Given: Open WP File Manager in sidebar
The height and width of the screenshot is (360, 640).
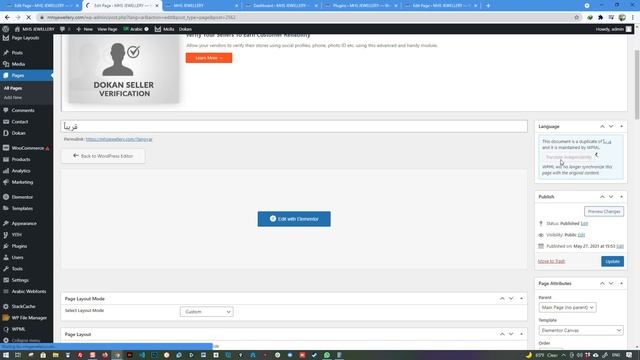Looking at the screenshot, I should [29, 318].
